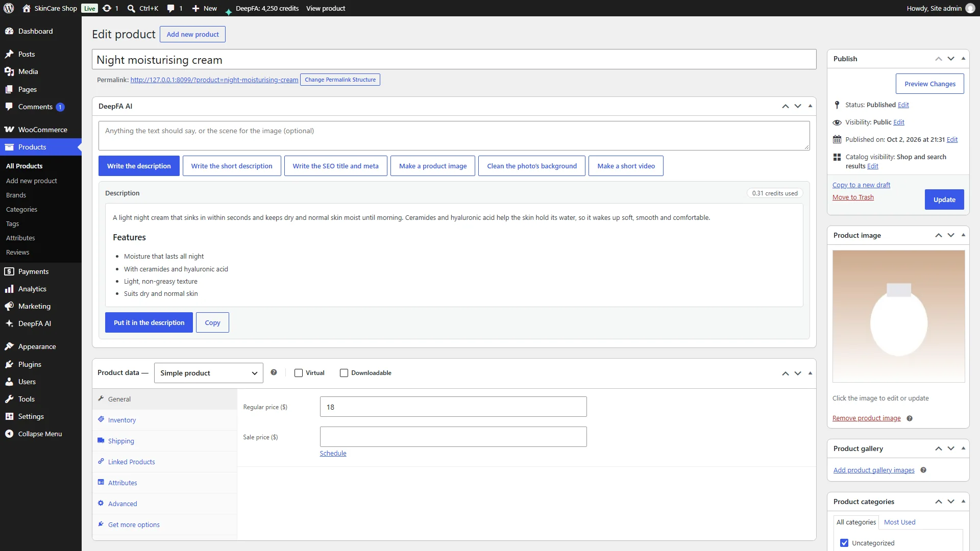The image size is (980, 551).
Task: Click the Regular price field
Action: [x=453, y=407]
